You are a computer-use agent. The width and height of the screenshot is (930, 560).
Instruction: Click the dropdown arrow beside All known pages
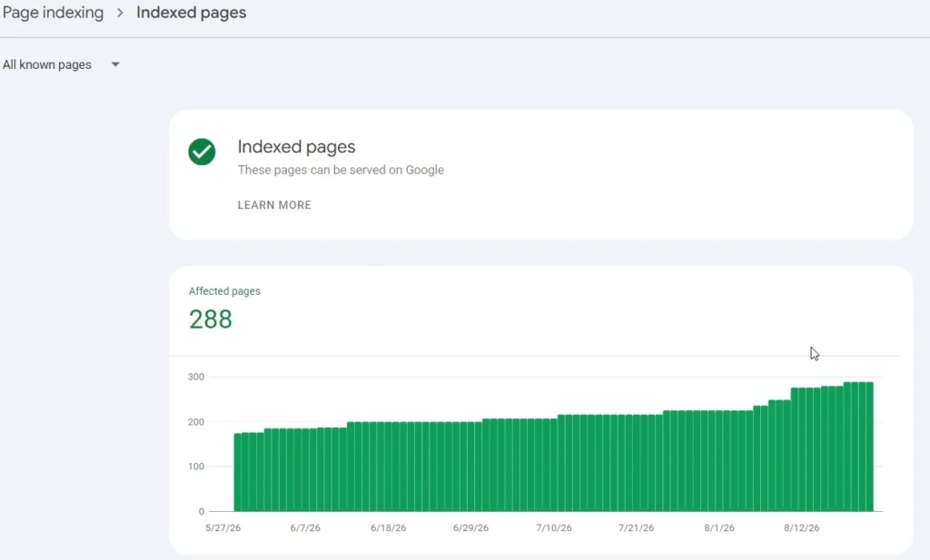[115, 64]
